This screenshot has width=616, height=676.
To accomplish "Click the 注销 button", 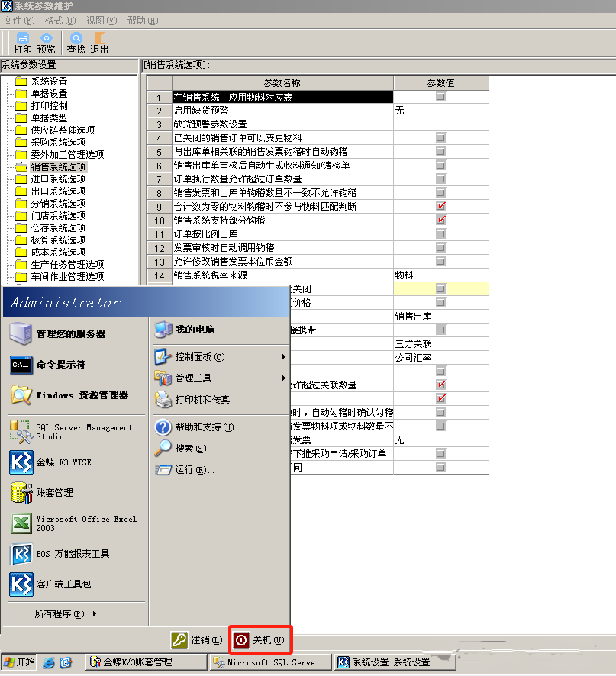I will coord(198,641).
